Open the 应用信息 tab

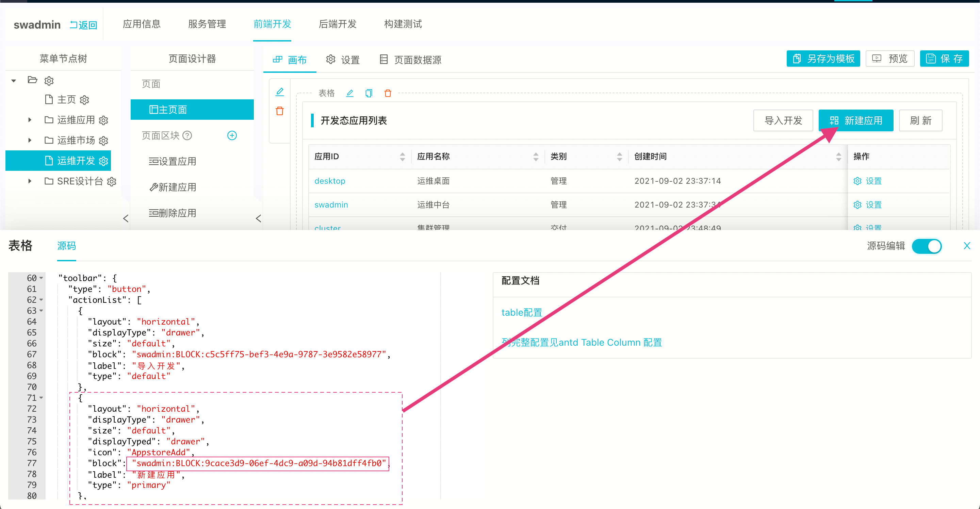[142, 24]
